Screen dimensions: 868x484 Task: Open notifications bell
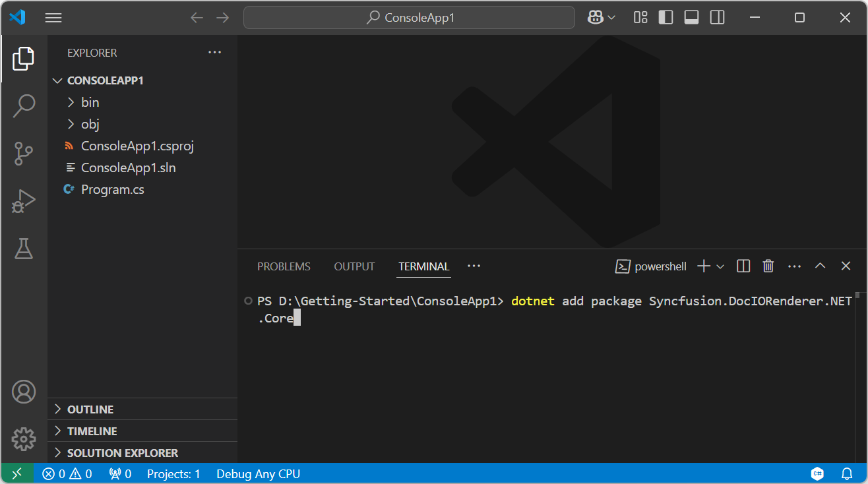coord(847,473)
